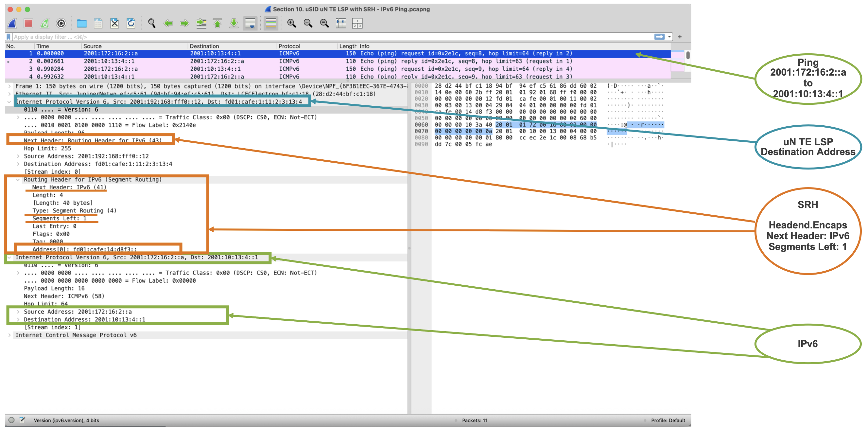This screenshot has height=430, width=868.
Task: Select Flow Label: 0x2140e field
Action: [110, 125]
